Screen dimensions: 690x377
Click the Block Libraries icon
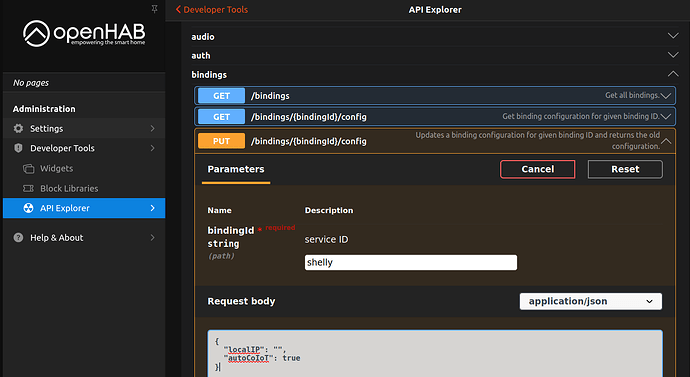click(x=28, y=188)
